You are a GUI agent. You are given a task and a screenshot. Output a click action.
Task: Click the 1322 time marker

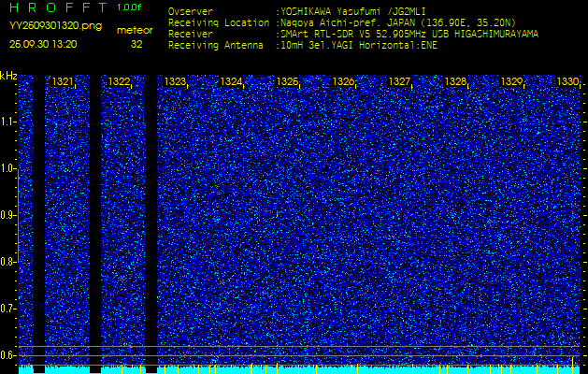pyautogui.click(x=119, y=81)
